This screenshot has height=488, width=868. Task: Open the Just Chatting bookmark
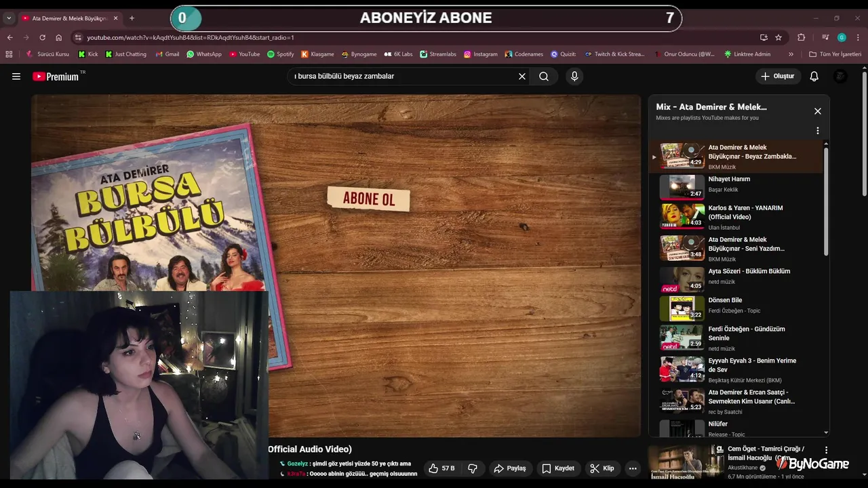coord(126,54)
